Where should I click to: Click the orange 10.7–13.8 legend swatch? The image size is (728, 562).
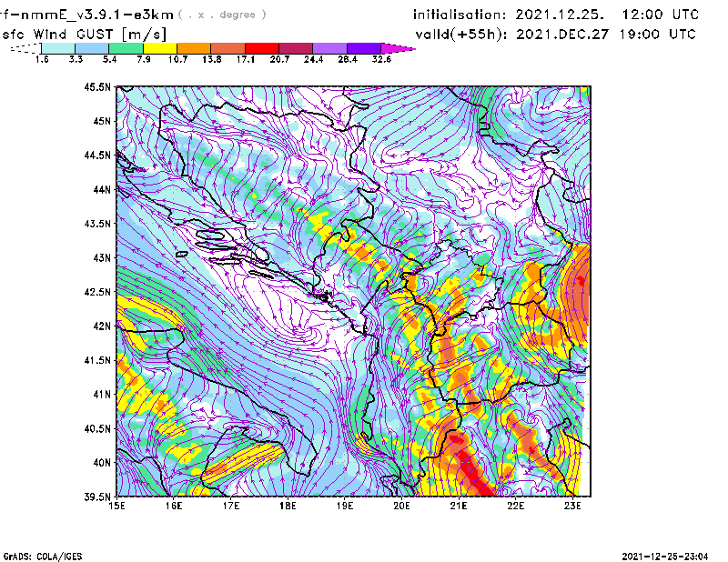[x=194, y=48]
